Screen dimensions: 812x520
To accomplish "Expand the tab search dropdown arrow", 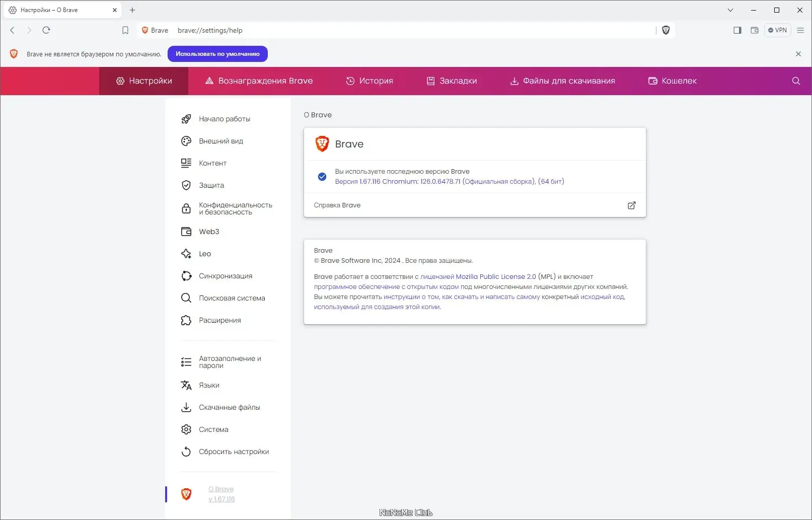I will coord(730,10).
